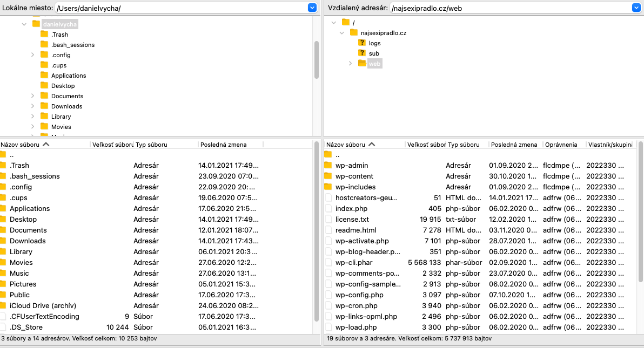Click the .DS_Store file icon
Image resolution: width=644 pixels, height=348 pixels.
[x=3, y=327]
